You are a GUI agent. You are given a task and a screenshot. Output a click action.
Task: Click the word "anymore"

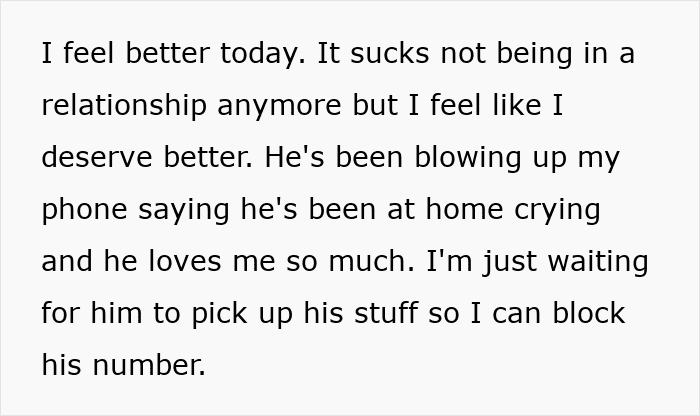click(273, 106)
